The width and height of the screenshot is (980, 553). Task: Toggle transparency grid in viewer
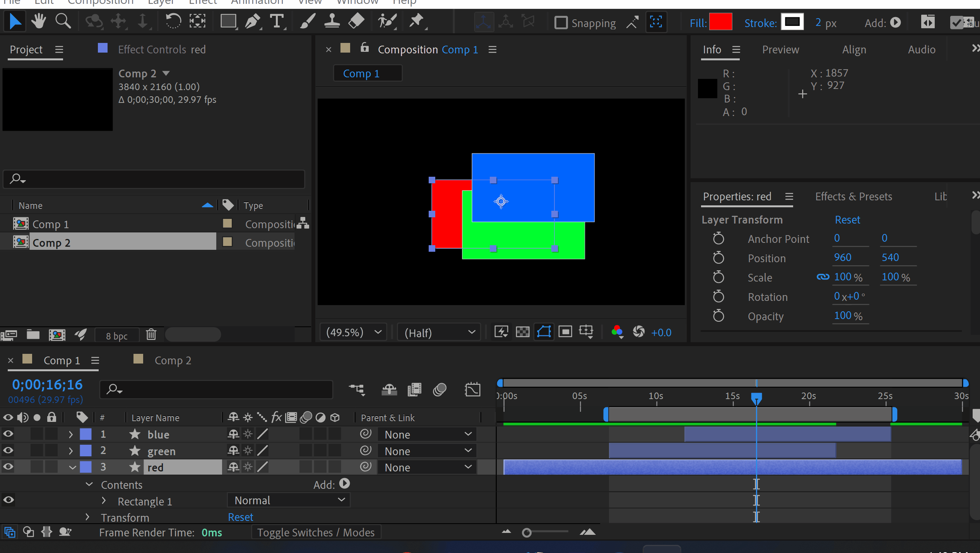(x=522, y=332)
